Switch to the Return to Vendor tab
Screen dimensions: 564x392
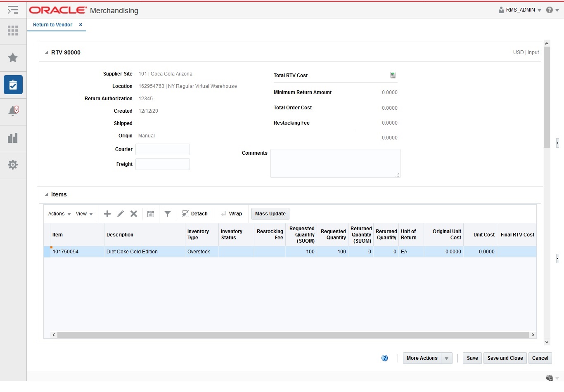tap(52, 25)
